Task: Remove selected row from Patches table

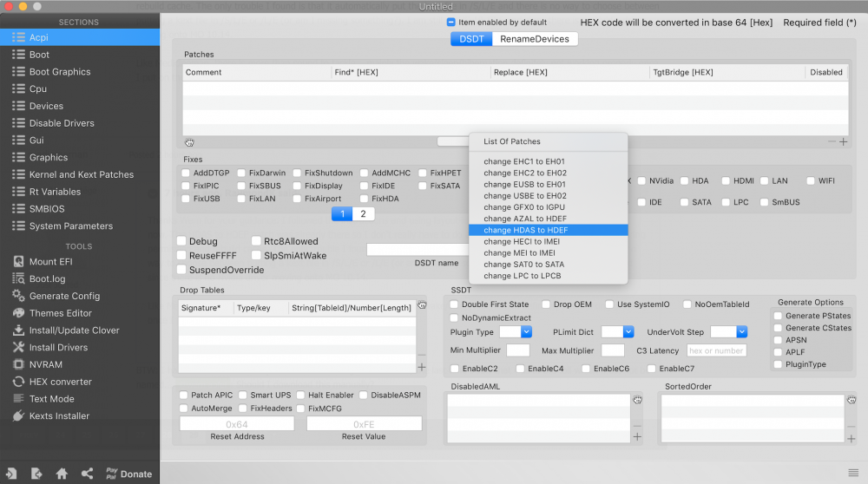Action: tap(832, 141)
